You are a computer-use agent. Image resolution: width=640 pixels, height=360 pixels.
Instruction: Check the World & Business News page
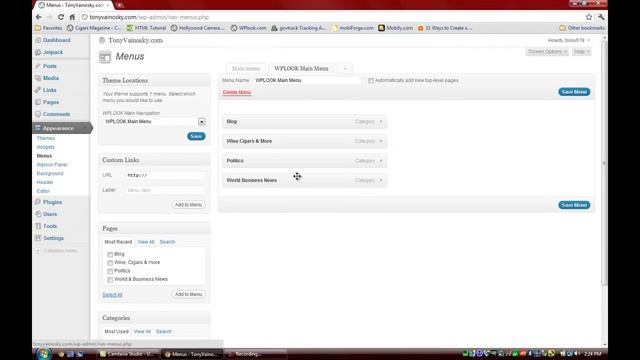(110, 280)
